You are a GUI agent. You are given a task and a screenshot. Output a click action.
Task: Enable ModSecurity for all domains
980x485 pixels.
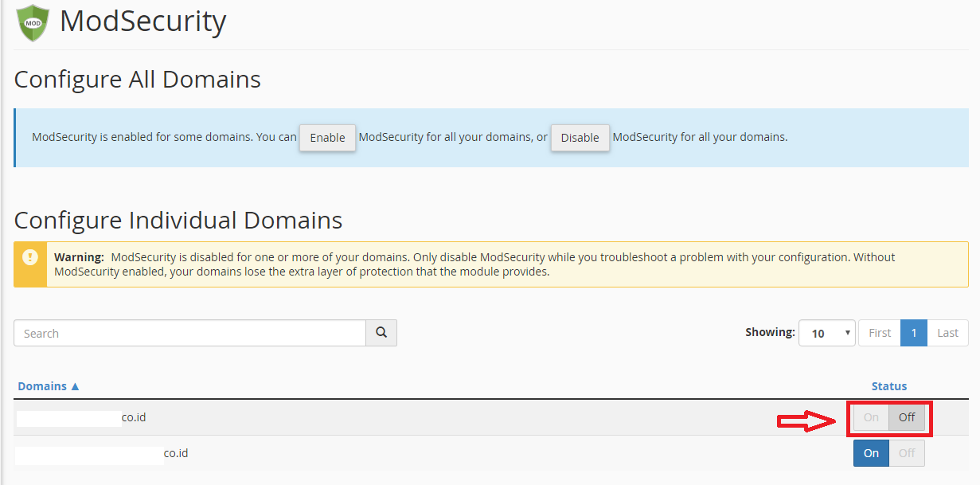327,138
